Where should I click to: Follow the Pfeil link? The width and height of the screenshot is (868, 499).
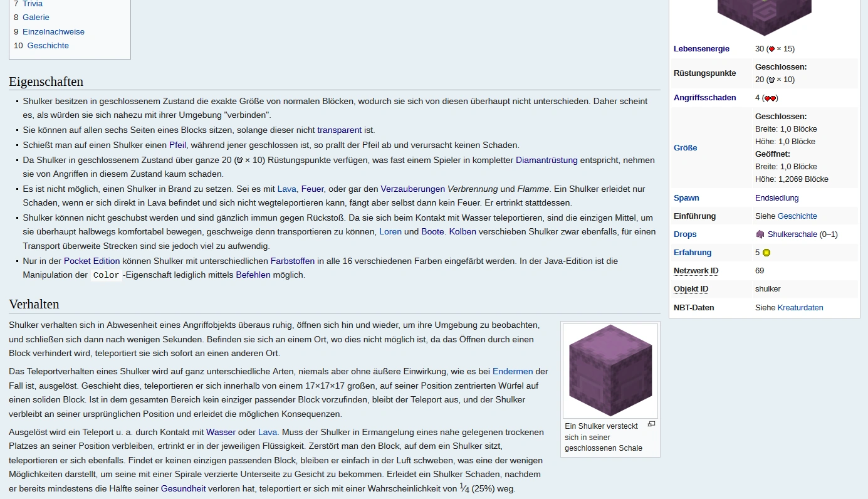[x=178, y=145]
